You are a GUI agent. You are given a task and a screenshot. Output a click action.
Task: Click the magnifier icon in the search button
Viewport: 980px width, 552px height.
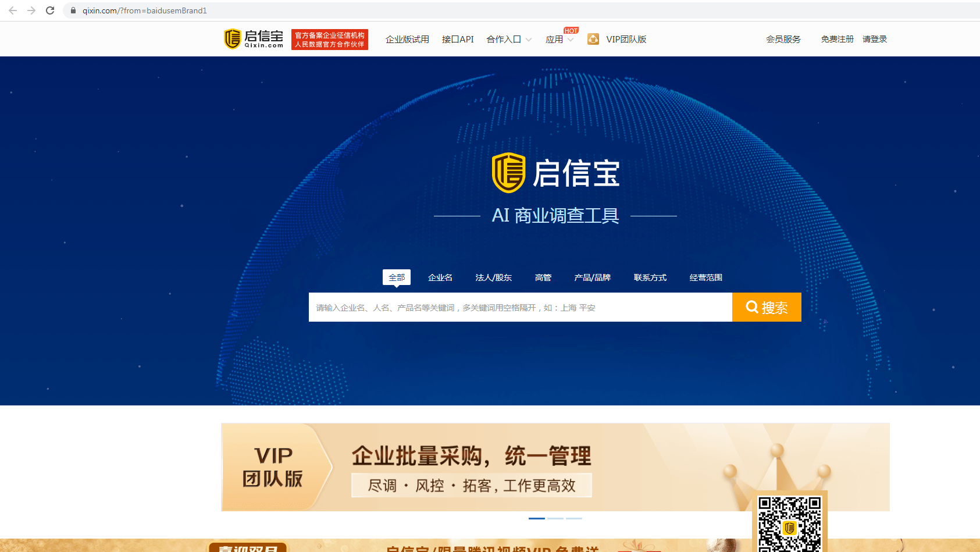pyautogui.click(x=752, y=307)
